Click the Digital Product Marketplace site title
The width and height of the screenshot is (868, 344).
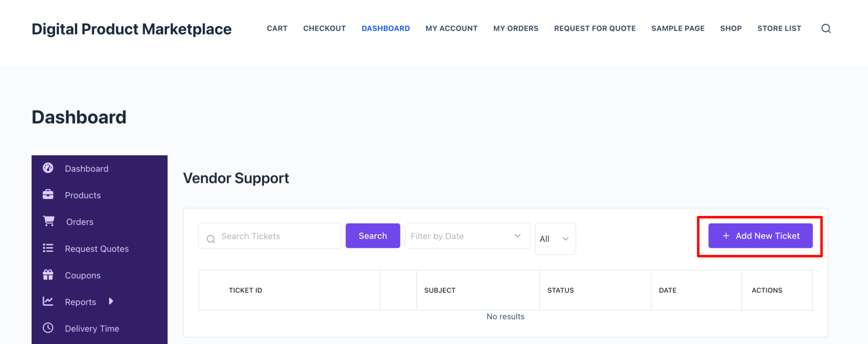tap(132, 29)
